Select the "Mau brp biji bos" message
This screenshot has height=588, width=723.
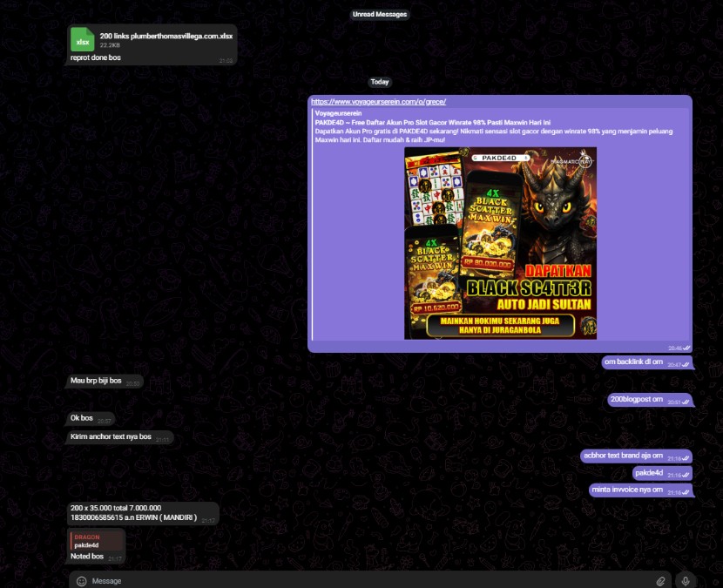[96, 381]
